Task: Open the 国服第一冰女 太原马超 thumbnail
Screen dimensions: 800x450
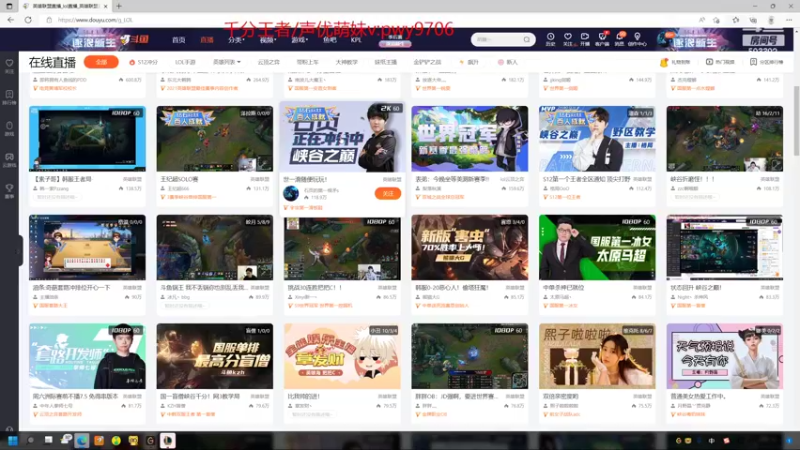Action: [597, 247]
